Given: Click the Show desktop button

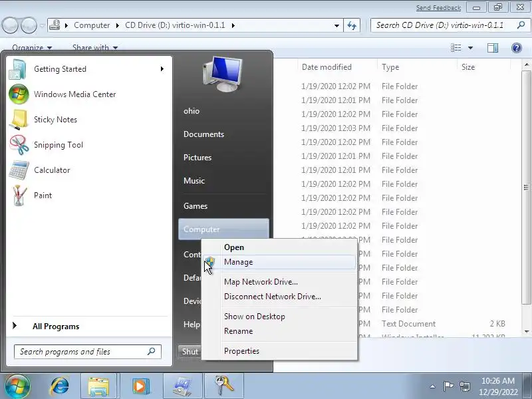Looking at the screenshot, I should 528,386.
